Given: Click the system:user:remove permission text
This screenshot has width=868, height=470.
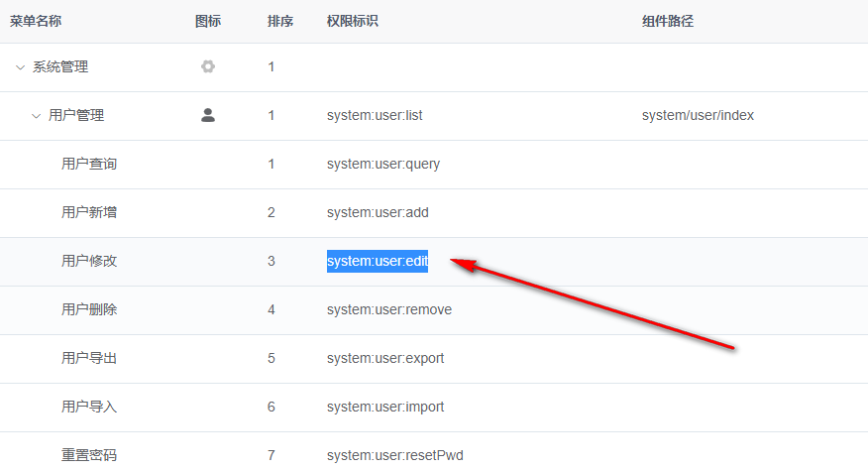Looking at the screenshot, I should click(x=389, y=309).
